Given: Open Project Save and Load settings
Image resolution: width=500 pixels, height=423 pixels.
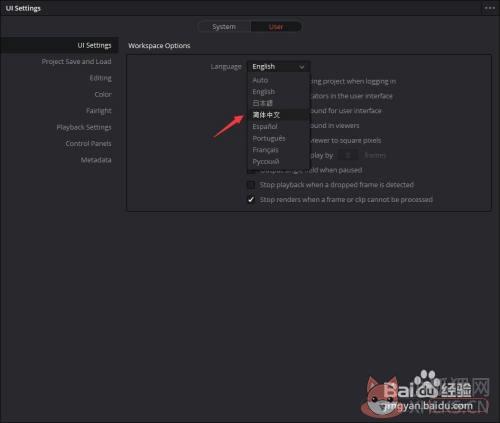Looking at the screenshot, I should [76, 62].
